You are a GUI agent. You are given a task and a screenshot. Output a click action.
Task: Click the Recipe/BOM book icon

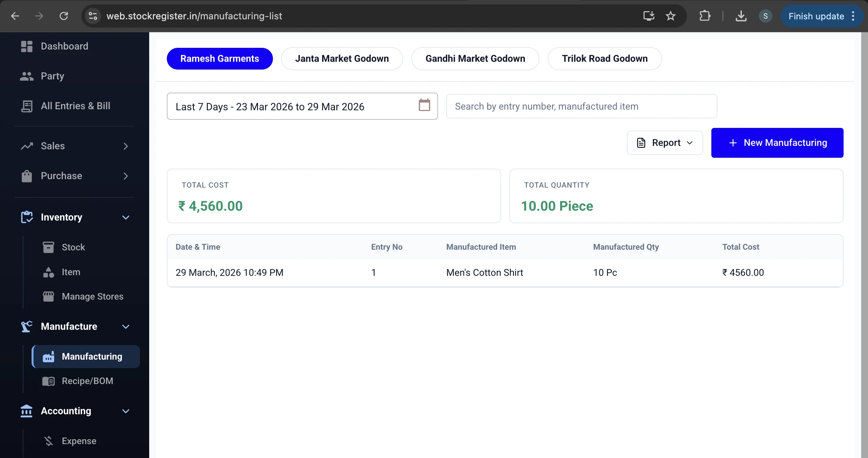coord(48,381)
